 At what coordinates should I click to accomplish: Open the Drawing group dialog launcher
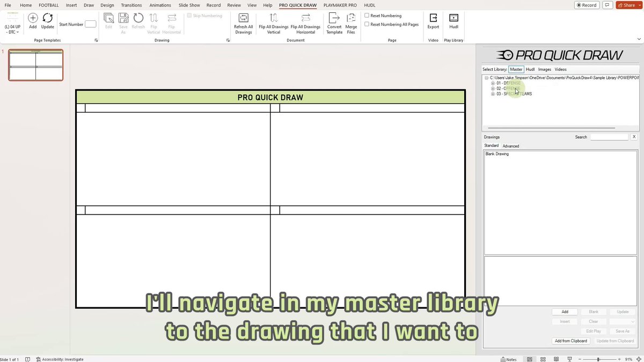[x=228, y=40]
